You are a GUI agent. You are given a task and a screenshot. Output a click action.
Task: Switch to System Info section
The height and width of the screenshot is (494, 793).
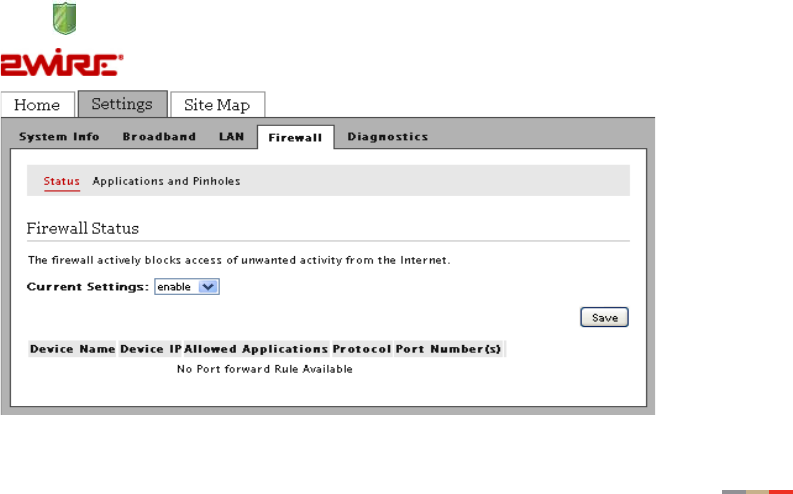click(59, 137)
